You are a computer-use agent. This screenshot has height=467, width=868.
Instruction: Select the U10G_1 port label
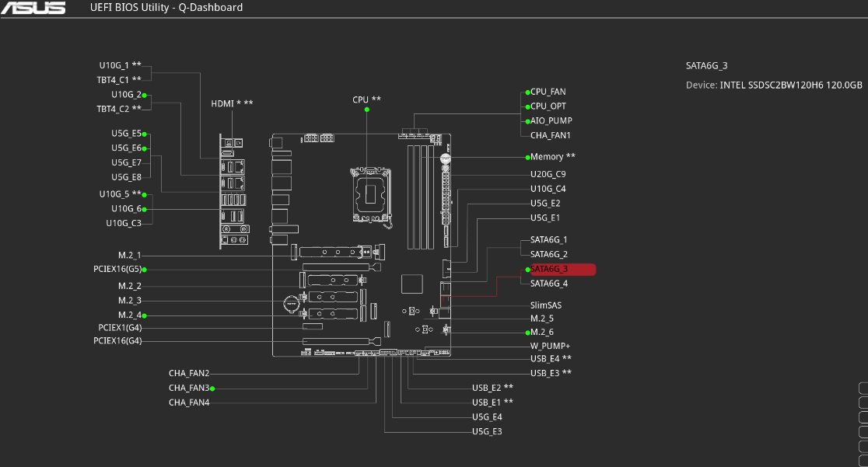[120, 65]
